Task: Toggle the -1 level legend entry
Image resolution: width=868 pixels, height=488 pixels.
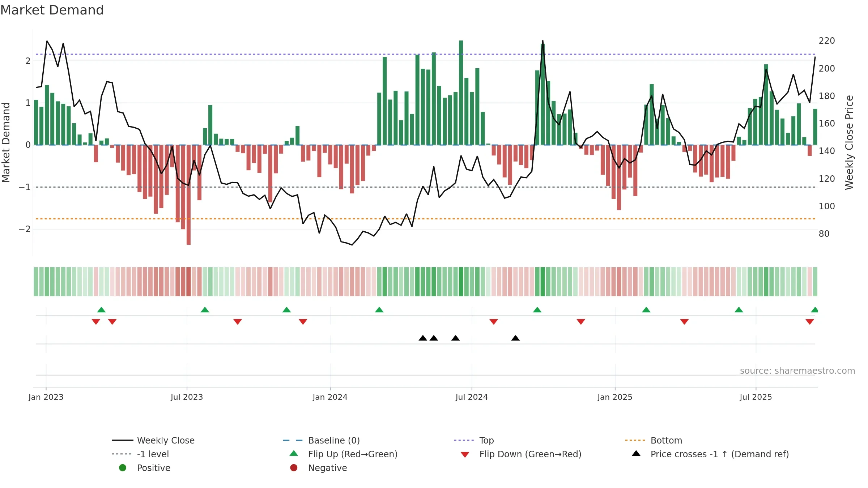Action: [x=140, y=454]
